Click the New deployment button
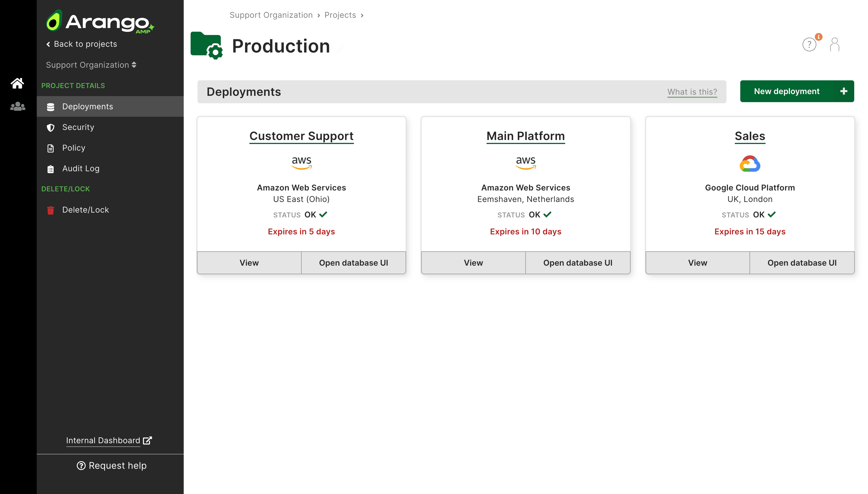Image resolution: width=868 pixels, height=494 pixels. 797,91
